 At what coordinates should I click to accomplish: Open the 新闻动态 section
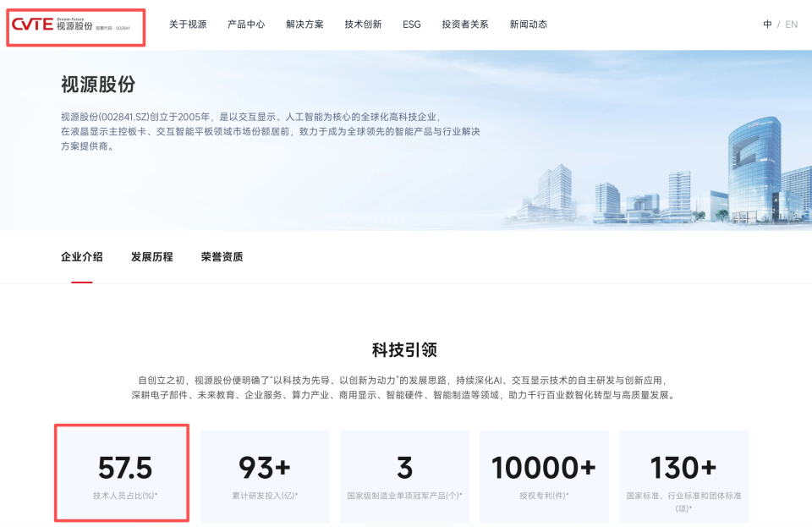pyautogui.click(x=528, y=25)
